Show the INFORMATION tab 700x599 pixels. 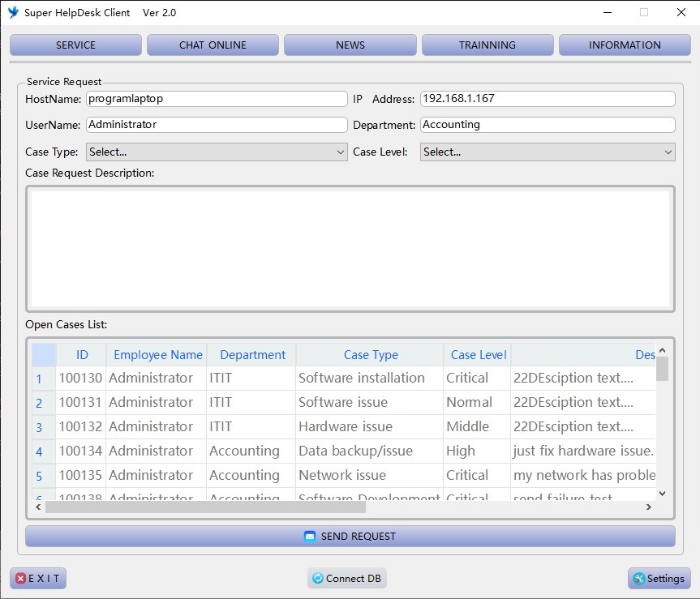coord(625,45)
